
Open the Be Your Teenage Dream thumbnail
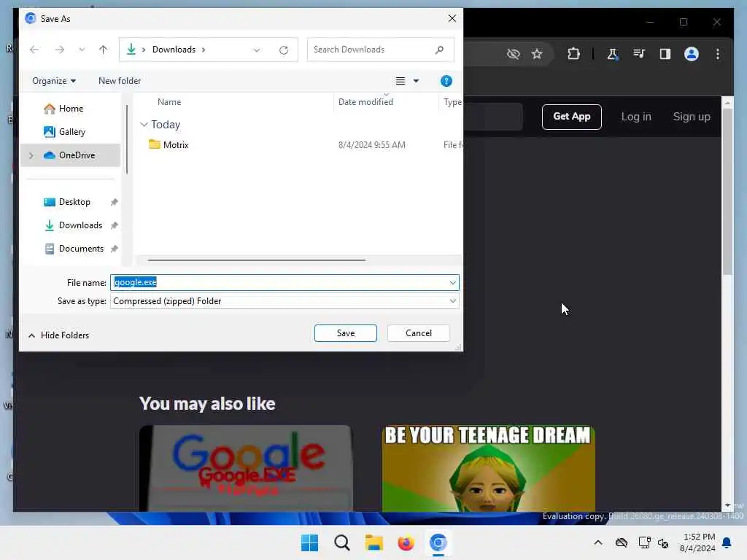click(488, 469)
